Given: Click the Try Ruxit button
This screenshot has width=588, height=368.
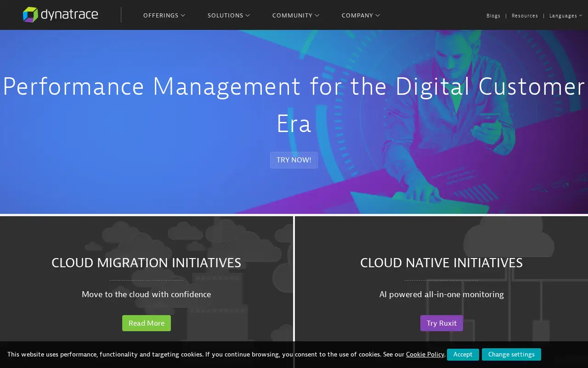Looking at the screenshot, I should (x=441, y=323).
